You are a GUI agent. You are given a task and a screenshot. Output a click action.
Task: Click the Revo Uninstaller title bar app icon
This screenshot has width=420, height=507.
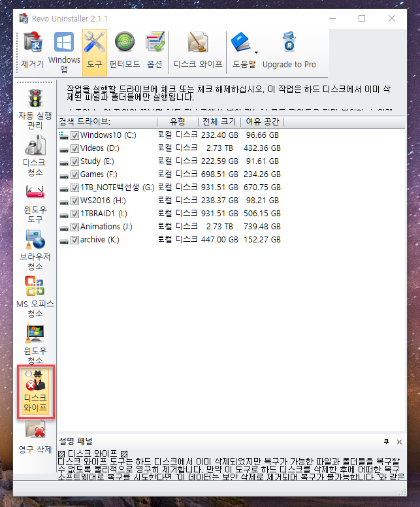pyautogui.click(x=24, y=19)
